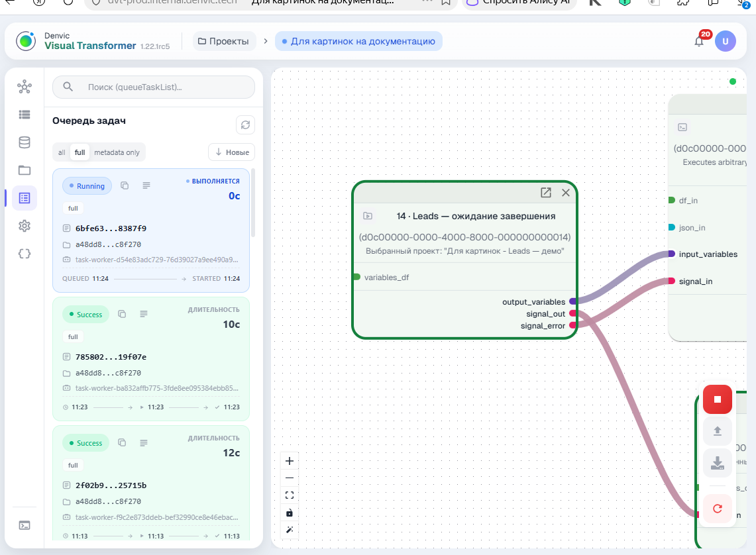Viewport: 756px width, 555px height.
Task: Zoom in on the canvas
Action: click(290, 461)
